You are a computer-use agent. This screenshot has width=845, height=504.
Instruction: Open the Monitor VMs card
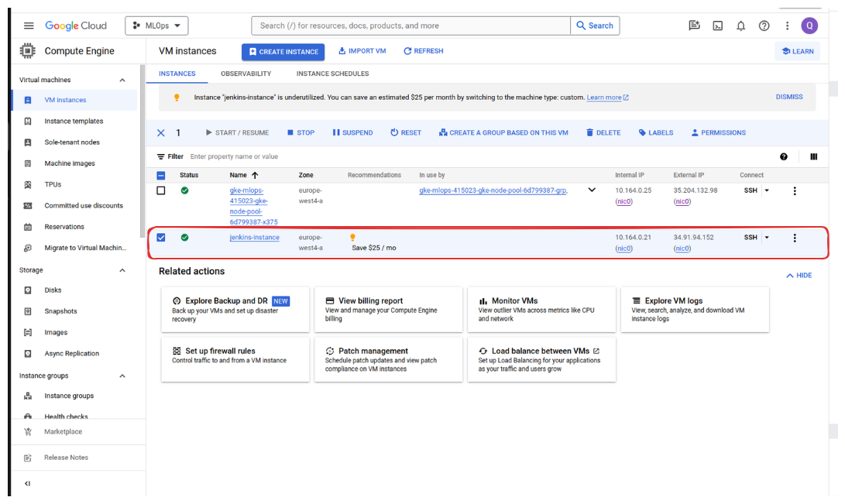click(541, 310)
